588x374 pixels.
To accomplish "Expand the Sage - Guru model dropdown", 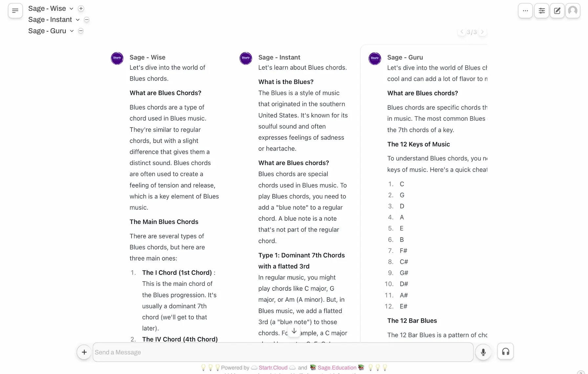I will (72, 31).
